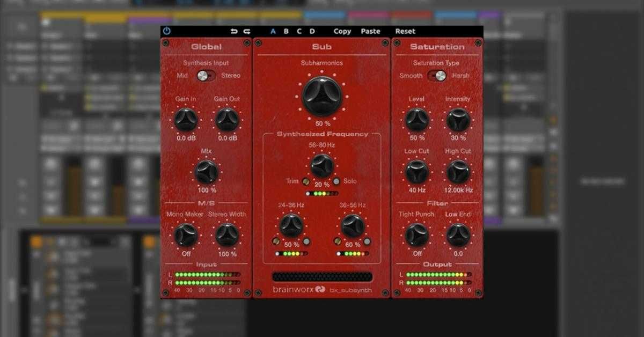Select preset slot D

point(312,31)
